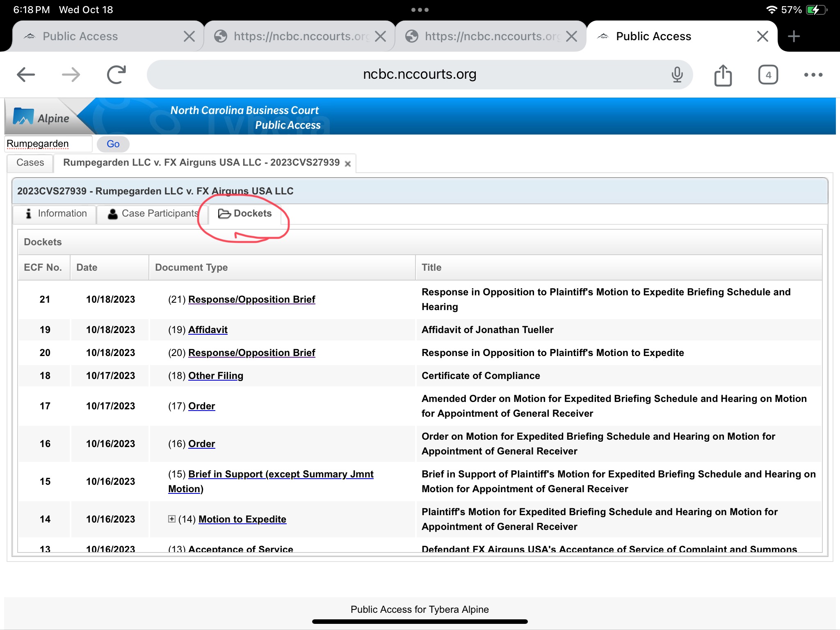Close the Rumpegarden case tab with its x
Image resolution: width=840 pixels, height=630 pixels.
pyautogui.click(x=348, y=164)
